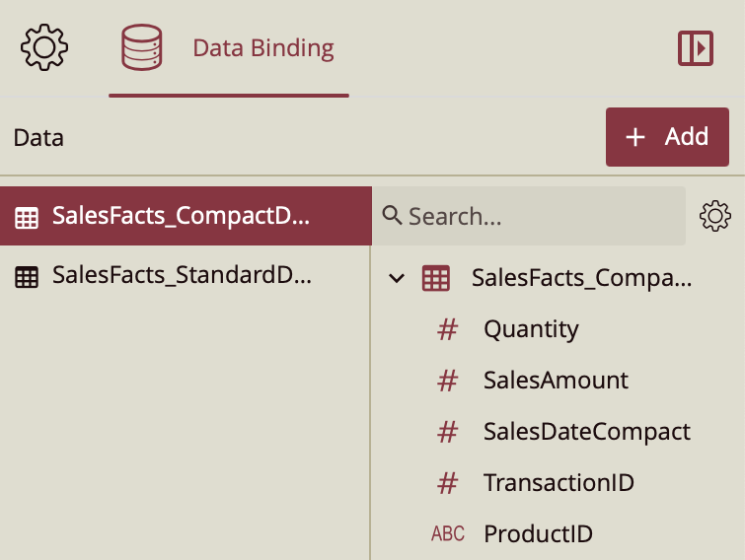Click the table icon beside SalesFacts_CompactD...

[27, 218]
